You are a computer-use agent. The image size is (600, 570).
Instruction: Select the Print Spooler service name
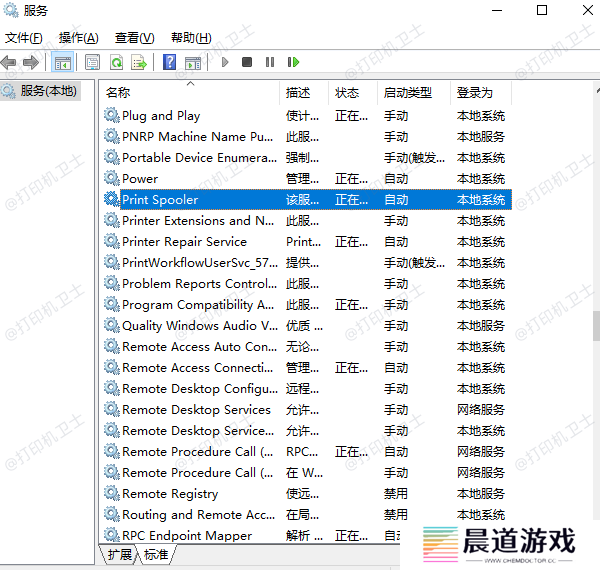point(160,200)
